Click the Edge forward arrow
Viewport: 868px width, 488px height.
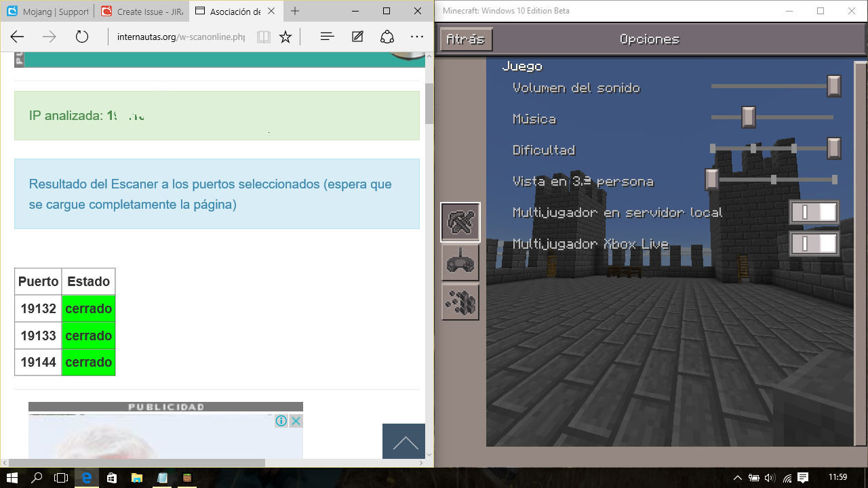coord(50,37)
